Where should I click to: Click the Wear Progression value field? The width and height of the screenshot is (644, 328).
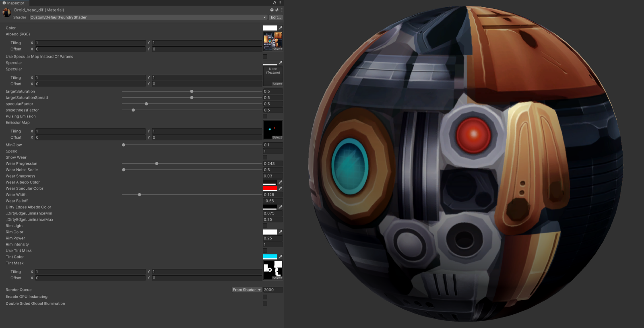272,164
